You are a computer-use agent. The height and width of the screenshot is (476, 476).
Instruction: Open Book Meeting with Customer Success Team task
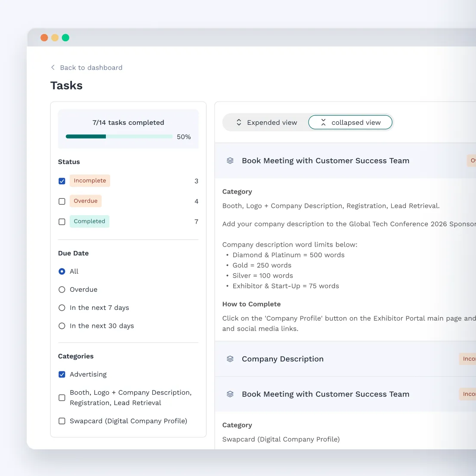tap(325, 160)
